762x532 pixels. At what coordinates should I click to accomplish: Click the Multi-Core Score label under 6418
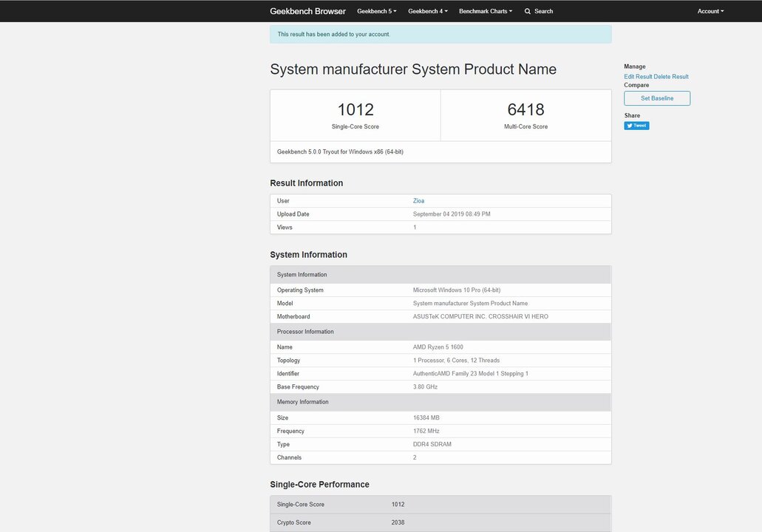point(525,126)
